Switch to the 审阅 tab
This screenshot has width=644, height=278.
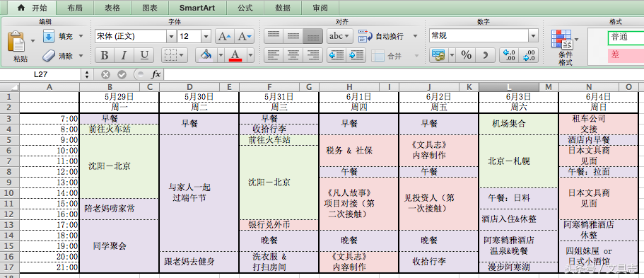320,8
